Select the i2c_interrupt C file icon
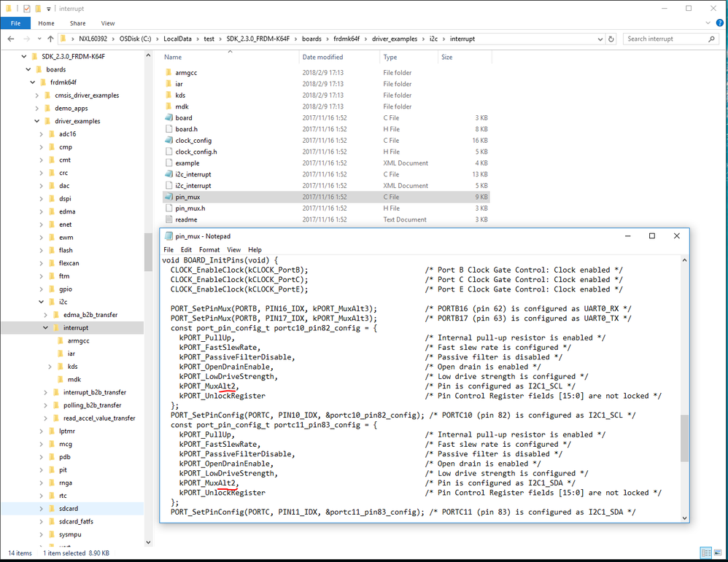Viewport: 728px width, 562px height. tap(169, 174)
